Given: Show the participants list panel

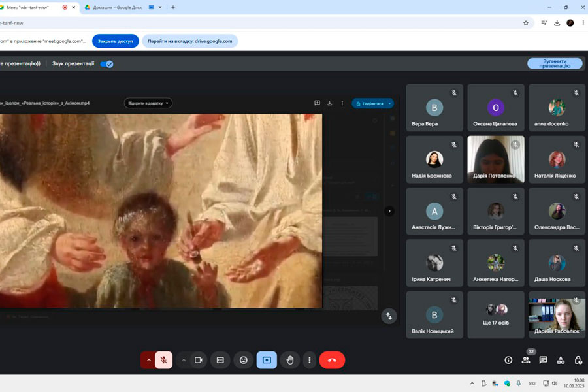Looking at the screenshot, I should tap(526, 360).
